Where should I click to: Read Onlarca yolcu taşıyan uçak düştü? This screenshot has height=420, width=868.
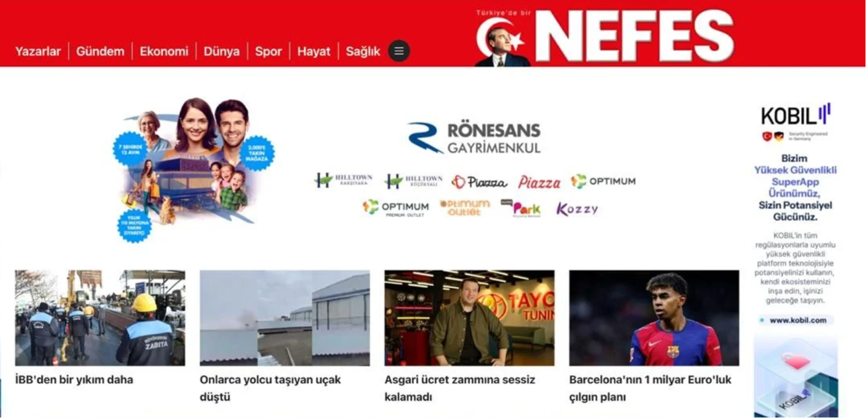pyautogui.click(x=270, y=389)
